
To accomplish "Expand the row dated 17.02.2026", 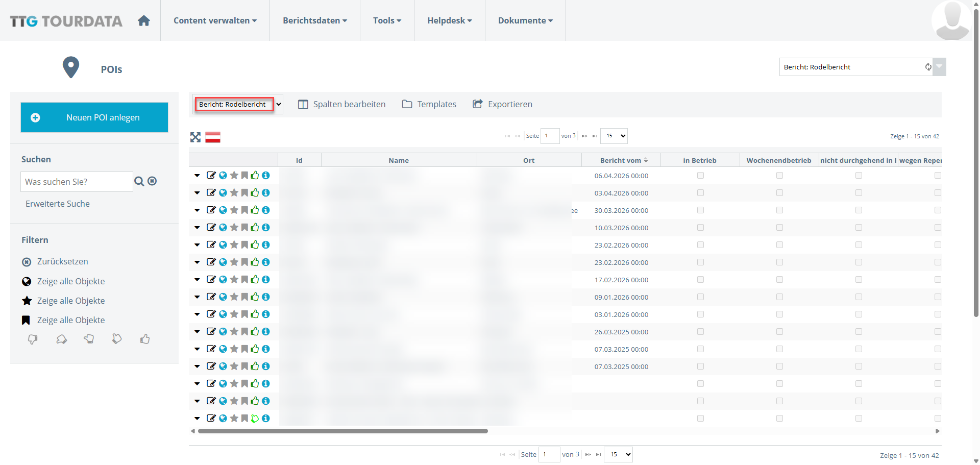I will [x=197, y=280].
